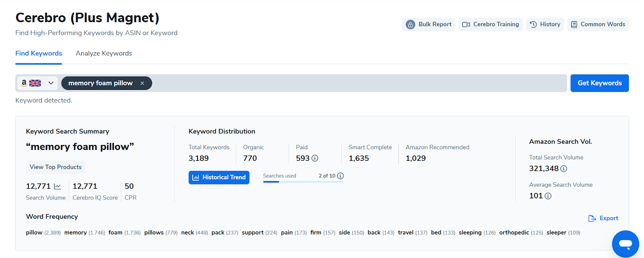Remove the memory foam pillow keyword tag
Viewport: 644px width, 258px height.
click(142, 83)
